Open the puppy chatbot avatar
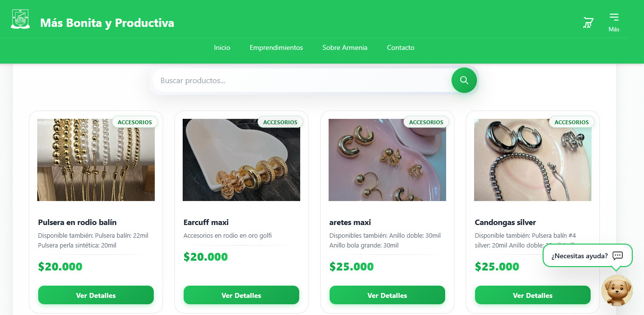This screenshot has width=644, height=315. [617, 290]
